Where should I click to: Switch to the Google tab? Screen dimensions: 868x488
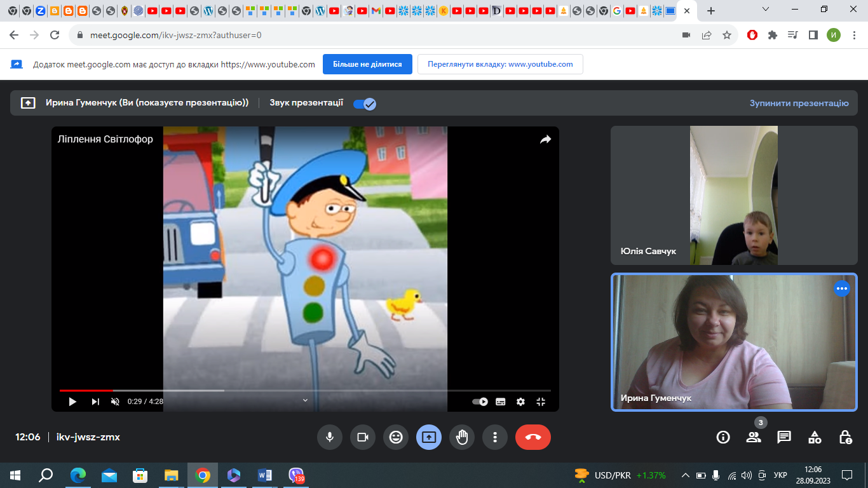point(617,11)
